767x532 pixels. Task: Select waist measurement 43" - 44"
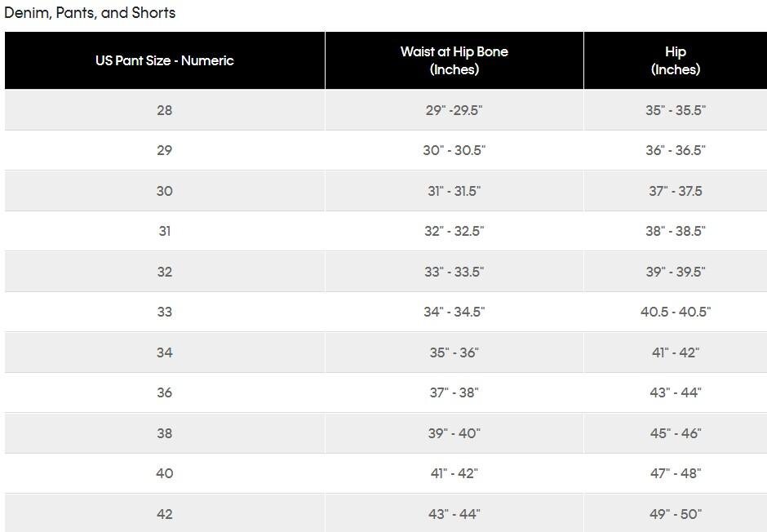[x=454, y=514]
